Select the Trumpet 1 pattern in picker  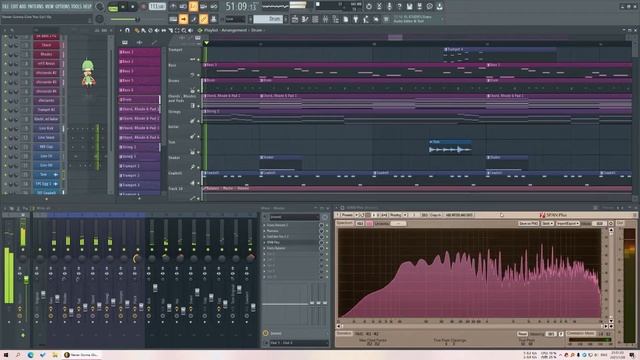coord(139,166)
